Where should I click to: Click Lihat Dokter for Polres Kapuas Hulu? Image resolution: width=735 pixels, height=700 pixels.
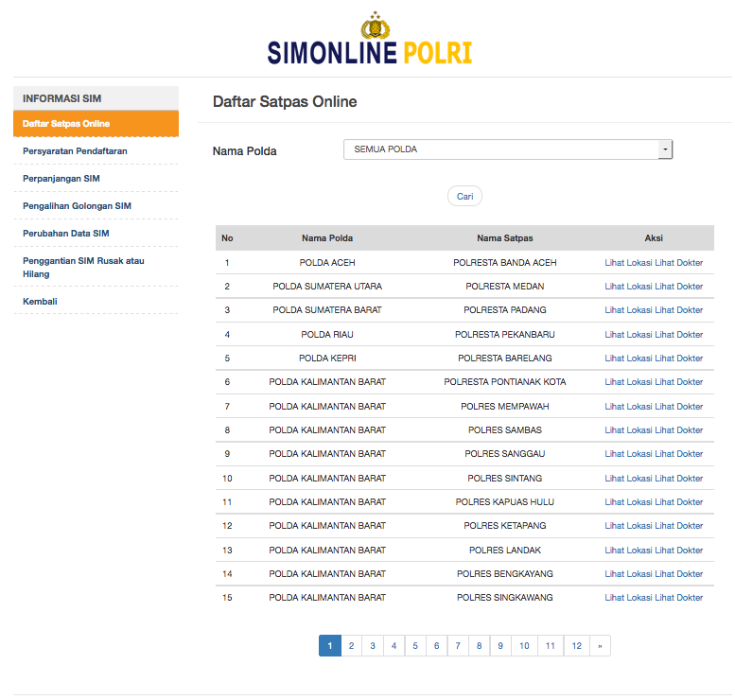pyautogui.click(x=679, y=501)
